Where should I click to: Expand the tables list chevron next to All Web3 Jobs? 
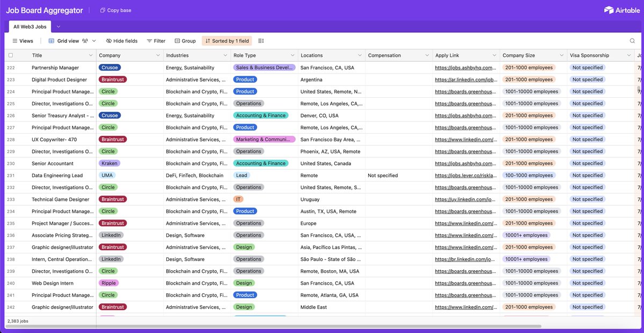pyautogui.click(x=58, y=26)
